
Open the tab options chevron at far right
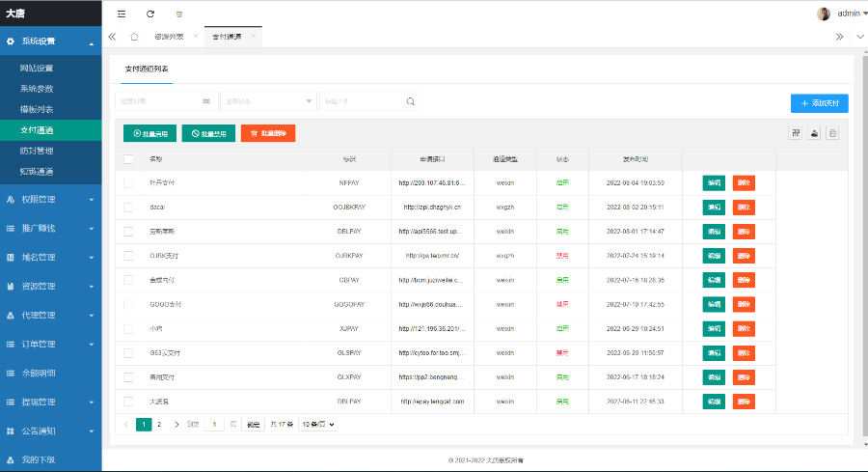click(859, 37)
